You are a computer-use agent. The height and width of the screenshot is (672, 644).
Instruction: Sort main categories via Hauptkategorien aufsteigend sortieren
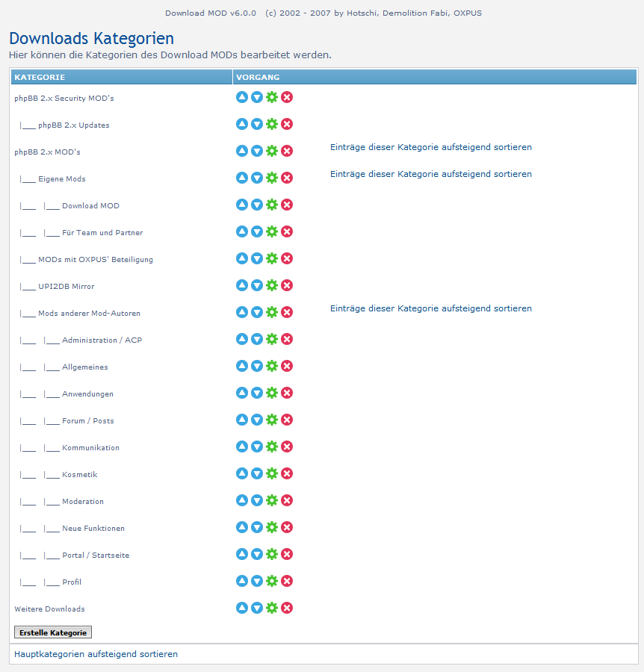(96, 654)
